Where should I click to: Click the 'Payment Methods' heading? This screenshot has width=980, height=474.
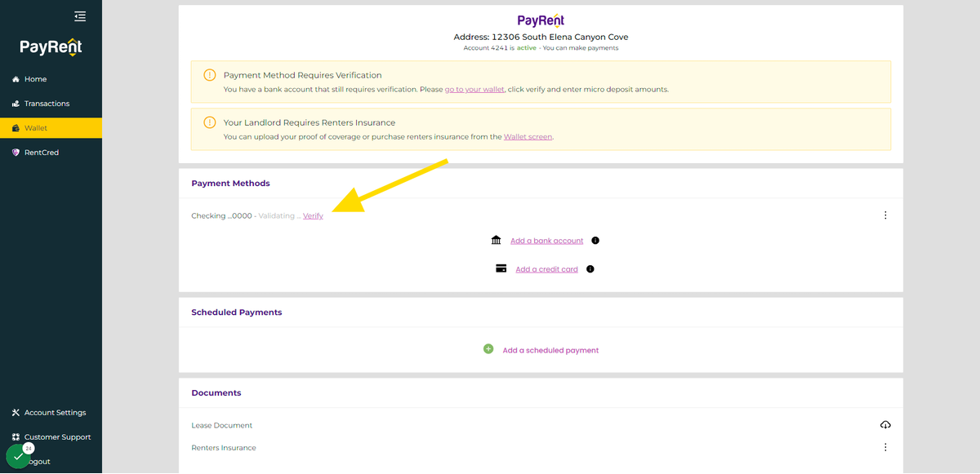tap(230, 184)
